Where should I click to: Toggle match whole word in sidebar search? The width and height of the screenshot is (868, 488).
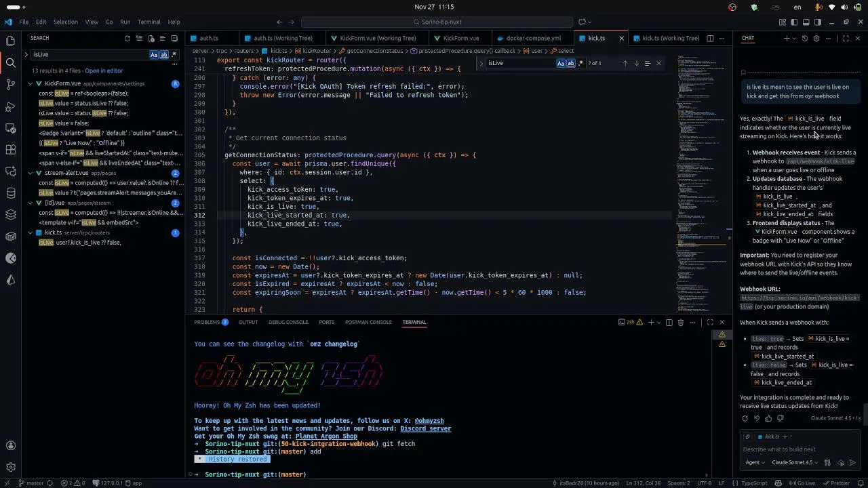pyautogui.click(x=163, y=55)
